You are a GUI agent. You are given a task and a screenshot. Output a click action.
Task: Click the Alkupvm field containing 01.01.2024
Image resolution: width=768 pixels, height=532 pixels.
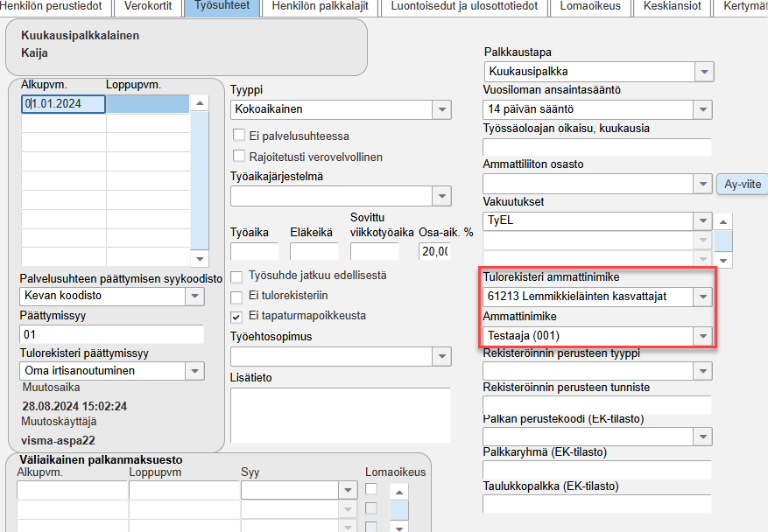click(61, 103)
